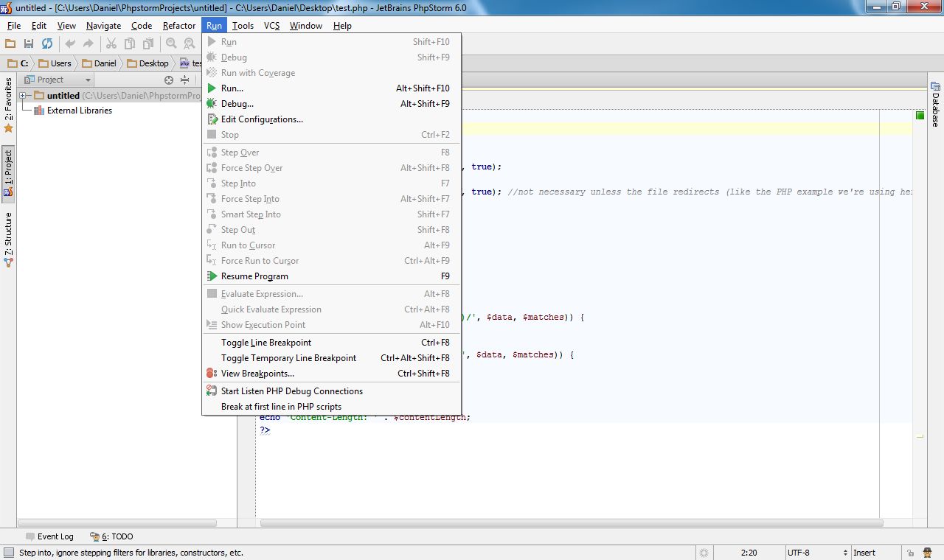Click the Find magnifier icon
Screen dimensions: 944x560
point(171,44)
